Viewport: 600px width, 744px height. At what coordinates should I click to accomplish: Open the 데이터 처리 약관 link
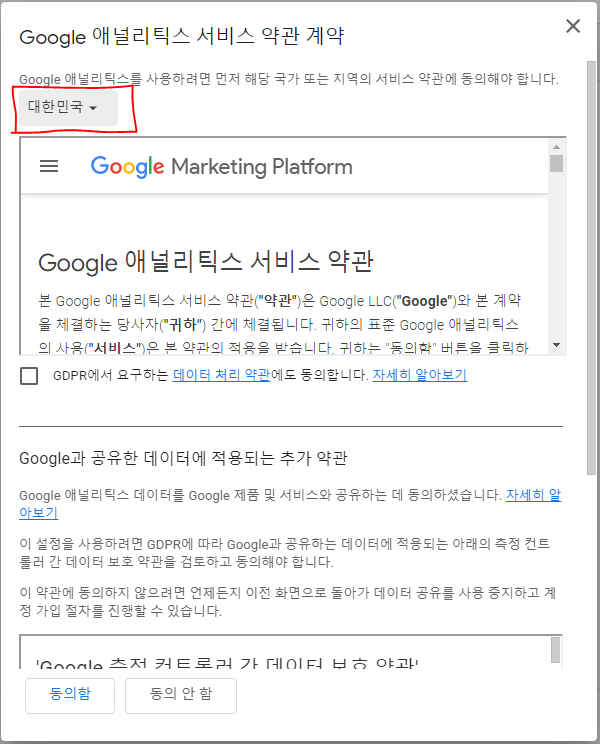point(222,375)
